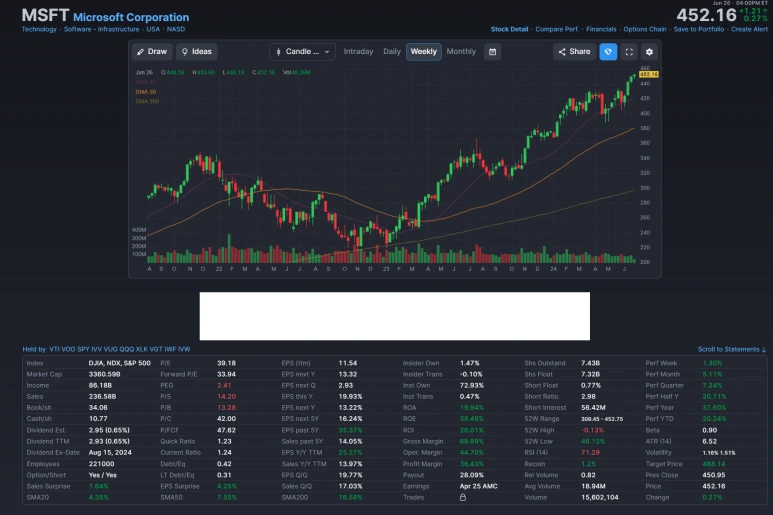Click the PEG value 2.41
Viewport: 773px width, 515px height.
pos(224,385)
